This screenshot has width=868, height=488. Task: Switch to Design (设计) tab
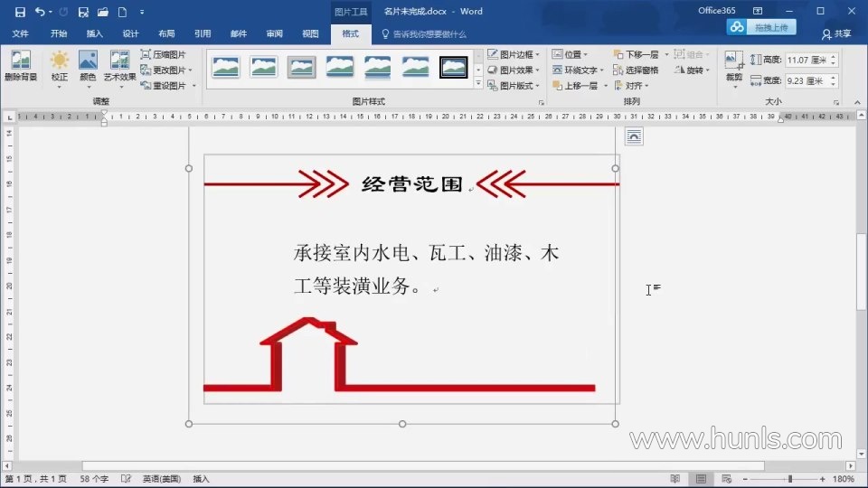[x=130, y=33]
